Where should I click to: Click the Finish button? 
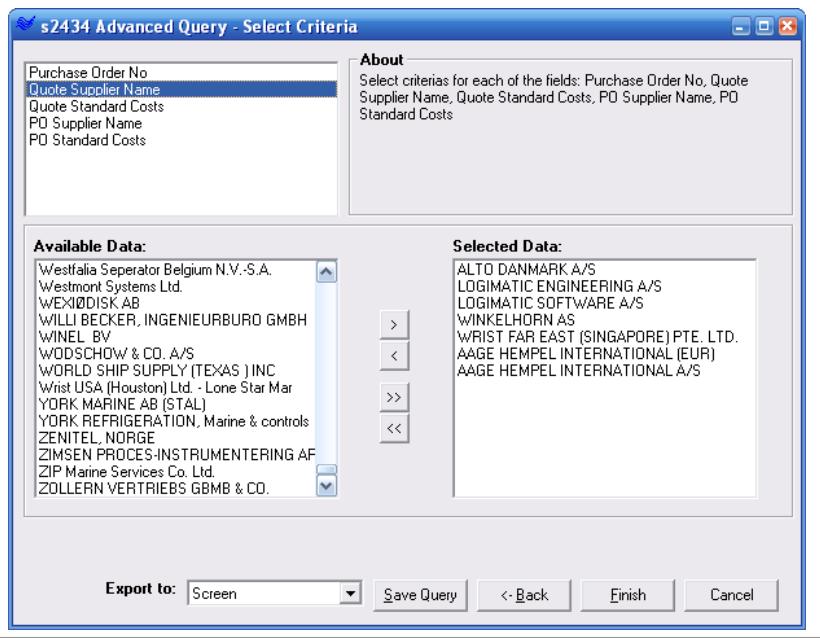tap(628, 595)
